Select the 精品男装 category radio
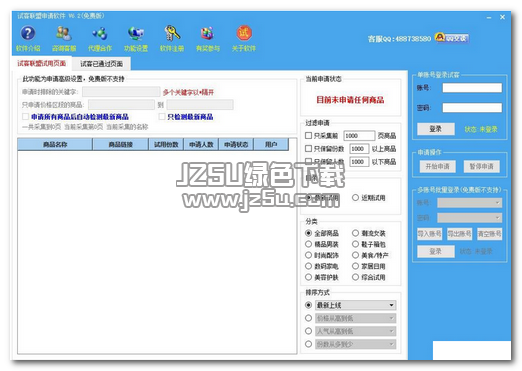Image resolution: width=522 pixels, height=371 pixels. tap(308, 244)
